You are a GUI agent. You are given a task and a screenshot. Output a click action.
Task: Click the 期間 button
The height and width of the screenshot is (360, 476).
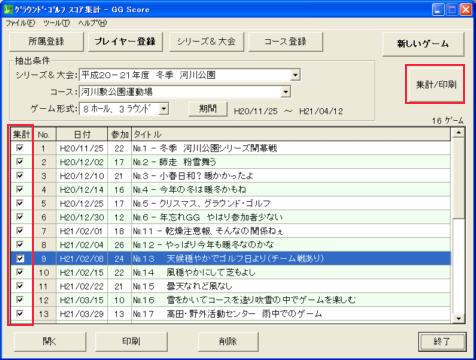[208, 109]
